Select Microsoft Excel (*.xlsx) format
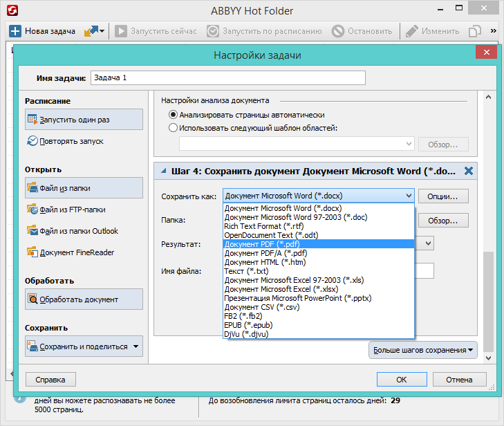 point(319,289)
